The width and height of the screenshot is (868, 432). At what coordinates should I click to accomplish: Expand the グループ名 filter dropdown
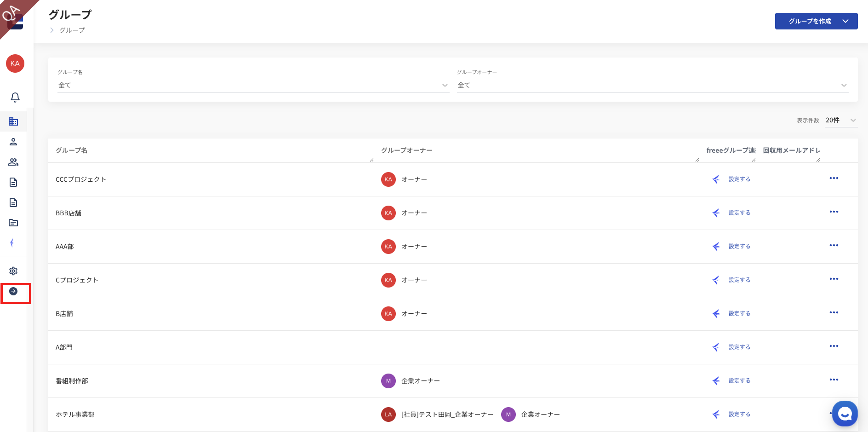[253, 85]
